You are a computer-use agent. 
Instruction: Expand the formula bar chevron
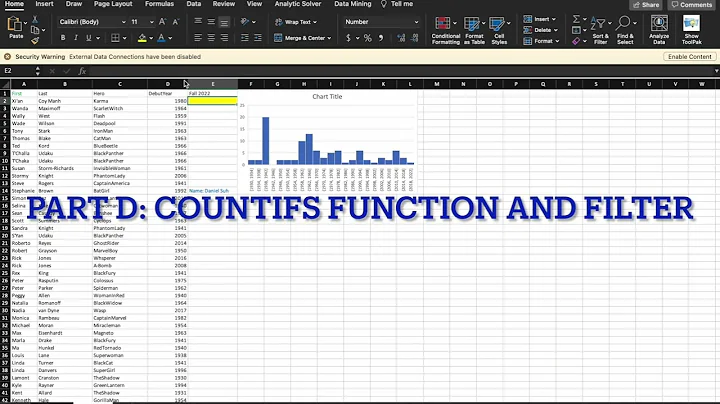[716, 71]
